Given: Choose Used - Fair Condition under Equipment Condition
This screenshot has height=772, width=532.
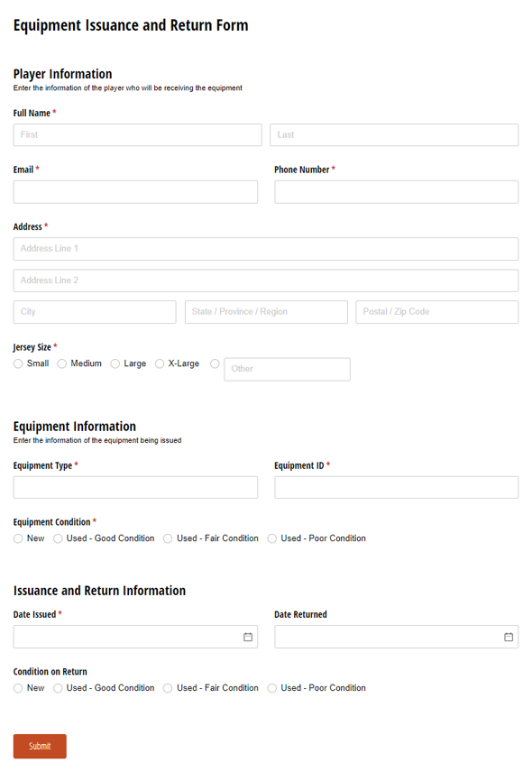Looking at the screenshot, I should point(168,538).
